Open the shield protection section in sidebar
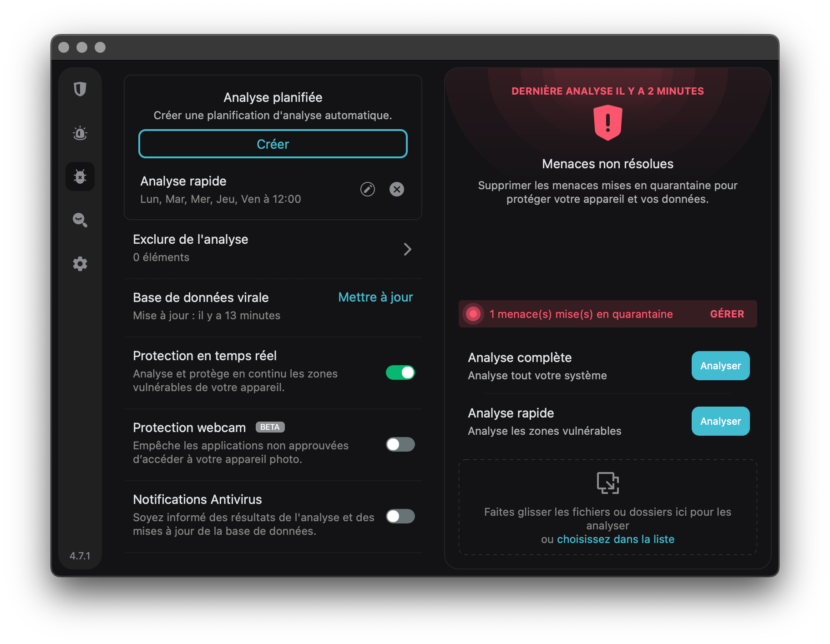The height and width of the screenshot is (644, 830). pos(80,89)
